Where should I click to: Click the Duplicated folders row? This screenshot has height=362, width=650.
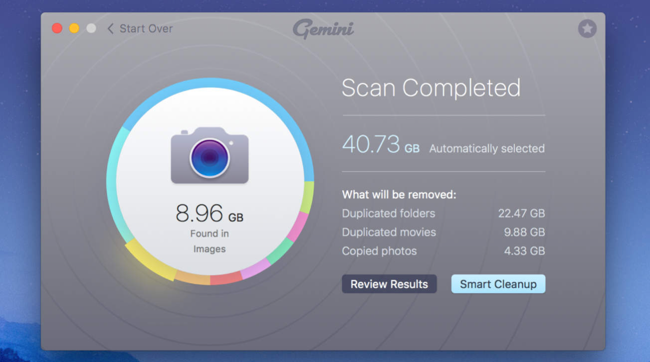pyautogui.click(x=443, y=214)
